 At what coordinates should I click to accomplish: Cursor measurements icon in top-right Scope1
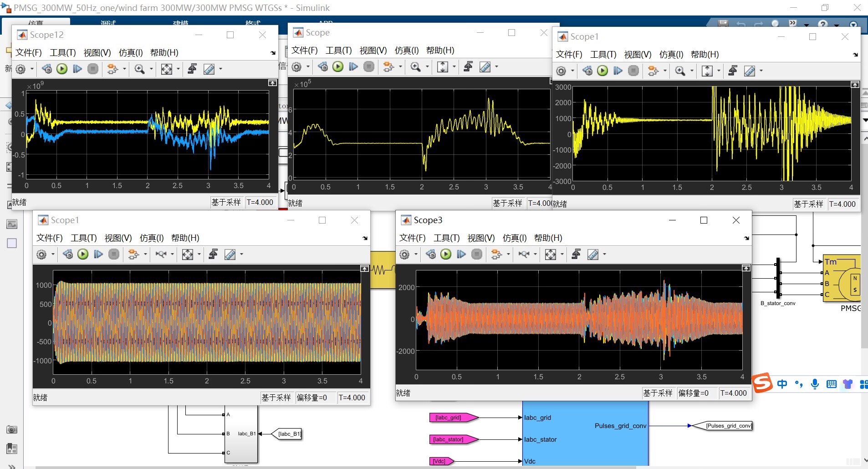tap(749, 71)
